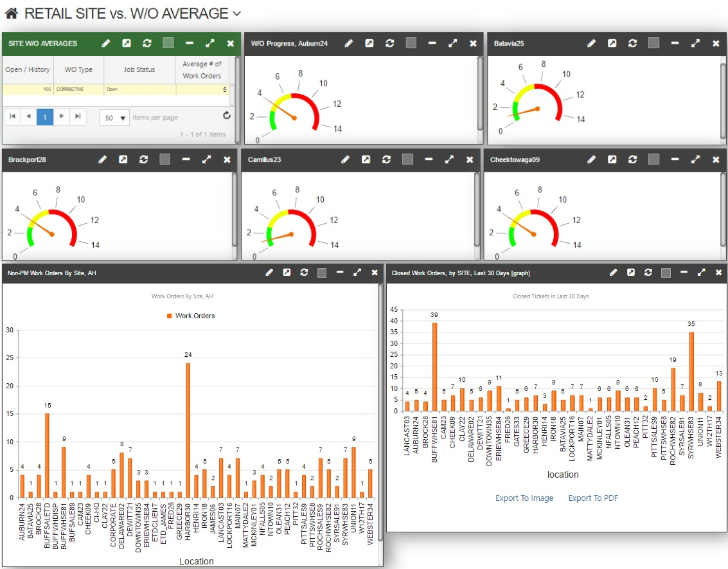728x569 pixels.
Task: Edit the Non-PM Work Orders By Site panel
Action: pos(269,273)
